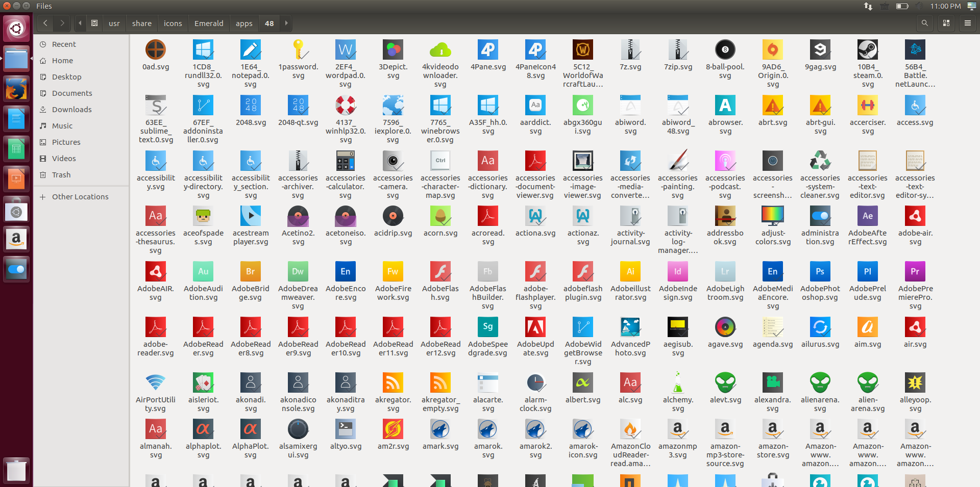Open the clock showing 11:00 PM
Viewport: 980px width, 487px height.
[945, 6]
